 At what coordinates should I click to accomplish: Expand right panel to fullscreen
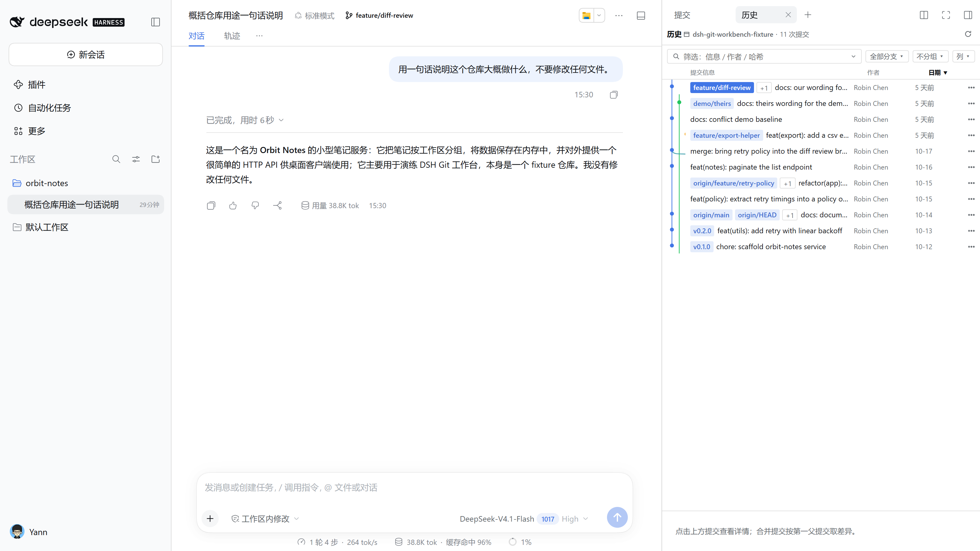tap(946, 15)
